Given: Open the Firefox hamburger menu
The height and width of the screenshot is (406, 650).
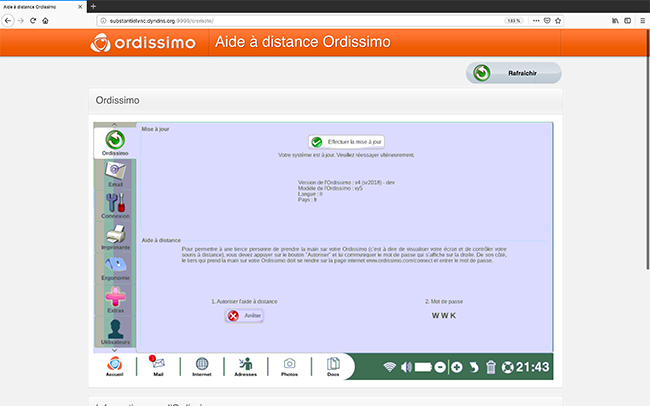Looking at the screenshot, I should coord(642,21).
